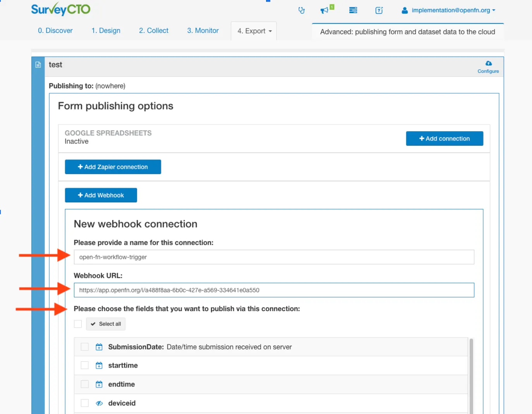Viewport: 532px width, 414px height.
Task: Switch to the 2. Collect tab
Action: tap(154, 31)
